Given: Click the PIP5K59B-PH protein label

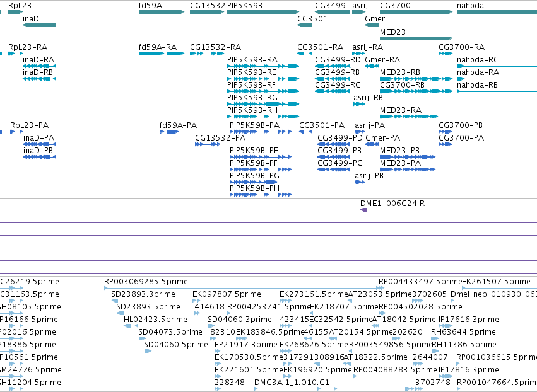Looking at the screenshot, I should [x=254, y=188].
